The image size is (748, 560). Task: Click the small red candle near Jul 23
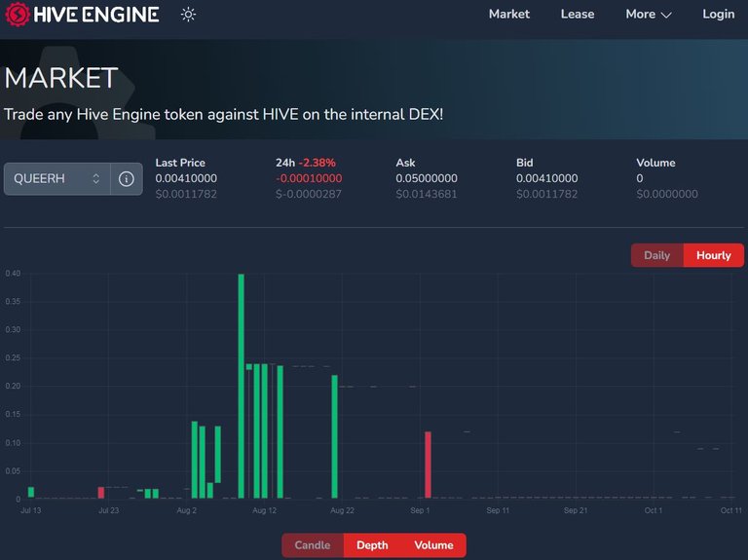(x=100, y=493)
